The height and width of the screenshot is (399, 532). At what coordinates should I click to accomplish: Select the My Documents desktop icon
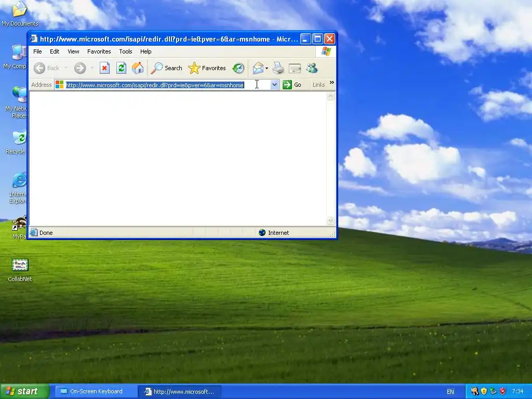(19, 14)
